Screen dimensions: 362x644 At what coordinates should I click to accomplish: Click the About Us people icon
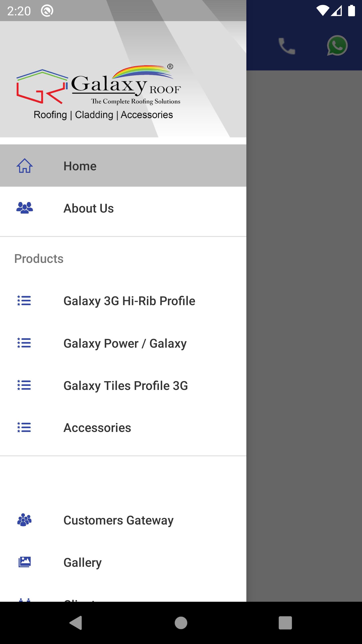pos(25,208)
